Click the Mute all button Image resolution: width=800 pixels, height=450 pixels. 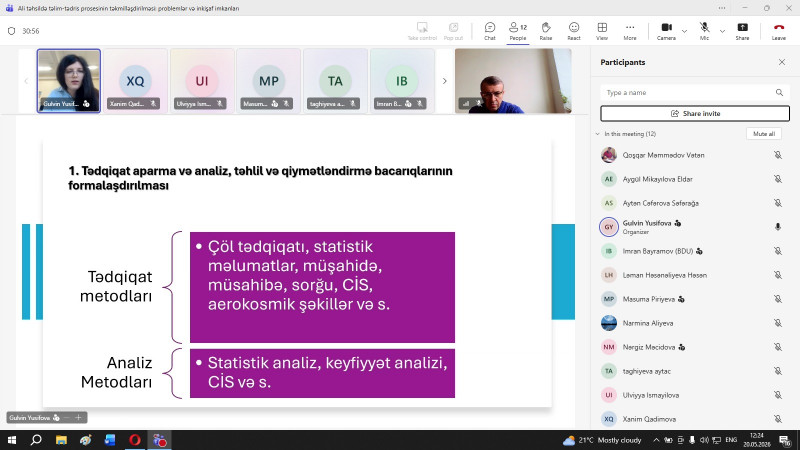[x=764, y=134]
